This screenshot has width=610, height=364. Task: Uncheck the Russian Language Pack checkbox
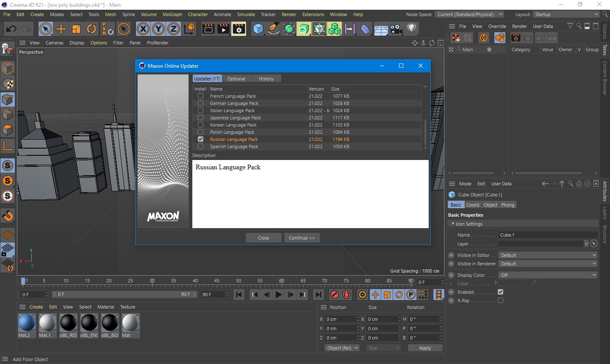pos(200,139)
